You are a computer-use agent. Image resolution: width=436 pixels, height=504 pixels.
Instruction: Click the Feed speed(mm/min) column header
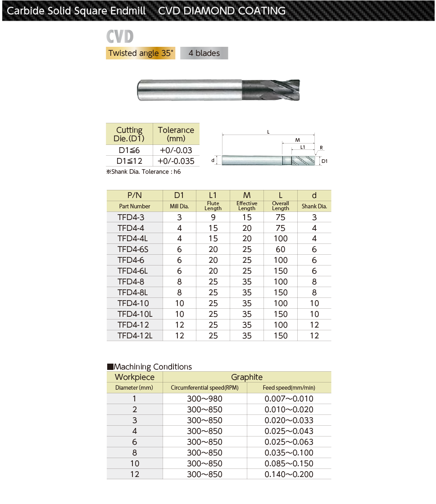pos(289,388)
